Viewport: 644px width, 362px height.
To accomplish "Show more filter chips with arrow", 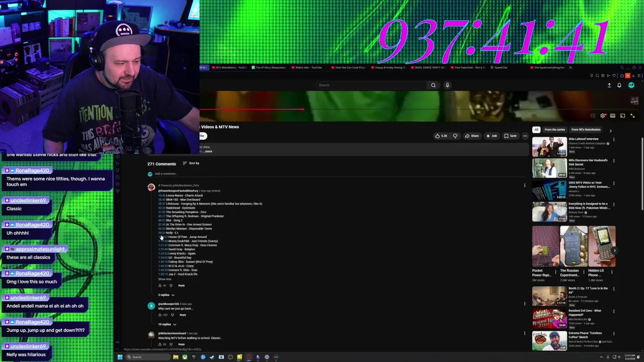I will (610, 131).
